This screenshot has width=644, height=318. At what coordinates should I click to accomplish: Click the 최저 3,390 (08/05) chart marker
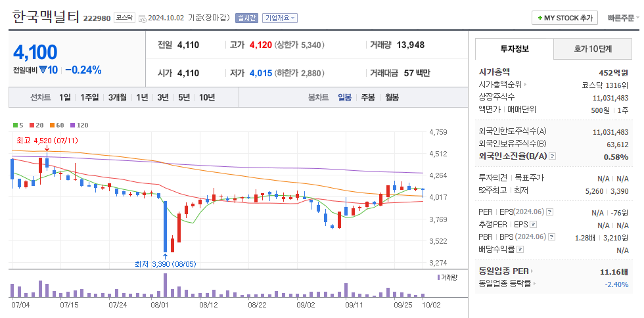pyautogui.click(x=166, y=263)
